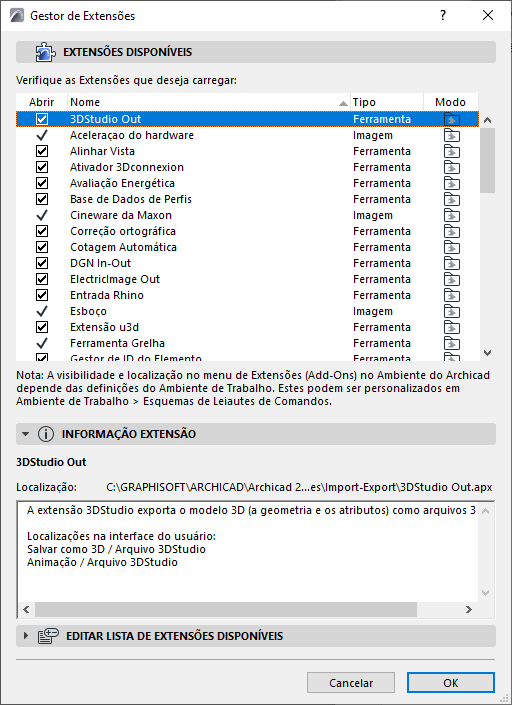Uncheck the 3DStudio Out extension checkbox
The width and height of the screenshot is (512, 705).
coord(42,119)
